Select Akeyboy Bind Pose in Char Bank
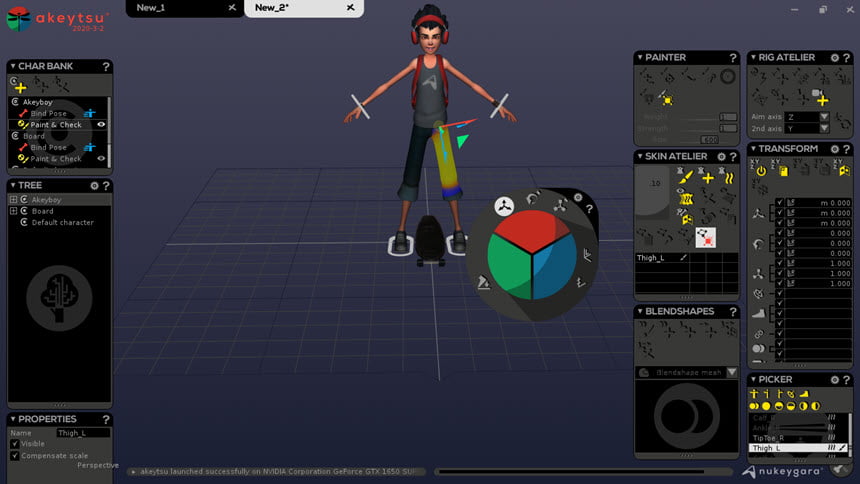860x484 pixels. pos(48,114)
